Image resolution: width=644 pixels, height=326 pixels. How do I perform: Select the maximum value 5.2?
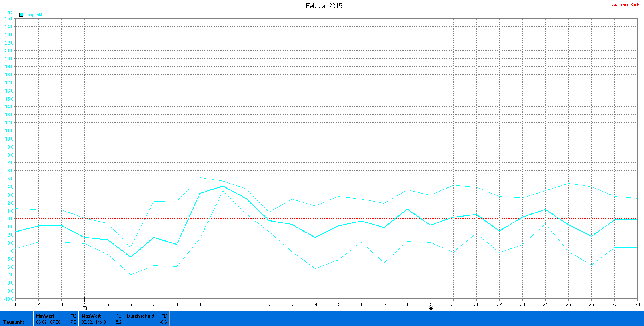[119, 322]
